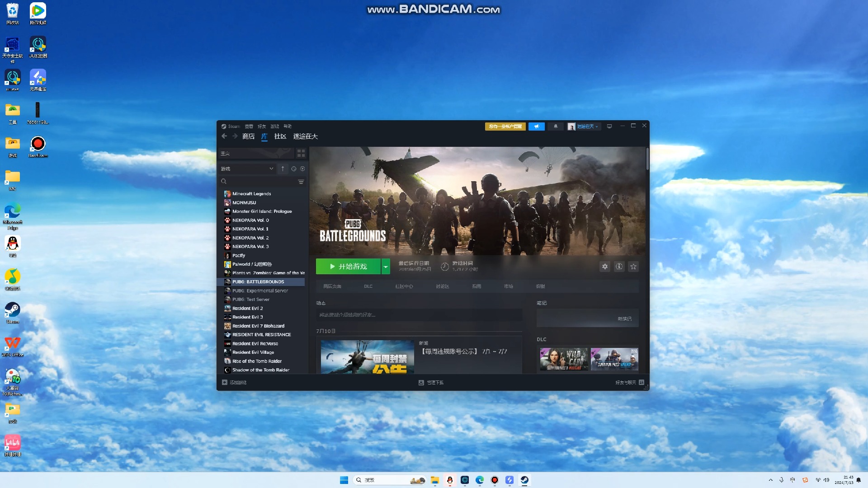
Task: Open Friends and Chat button
Action: click(630, 382)
